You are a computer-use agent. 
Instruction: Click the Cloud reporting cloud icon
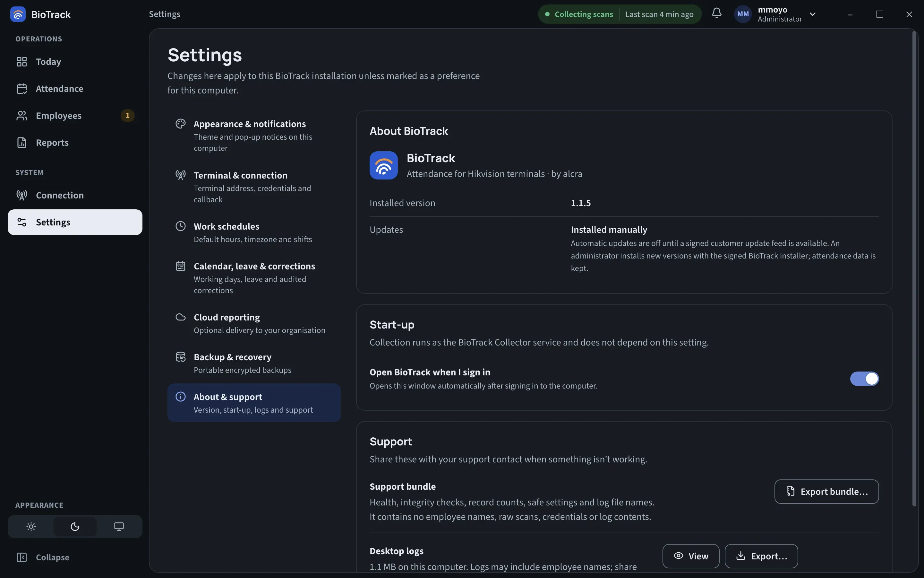click(x=181, y=317)
